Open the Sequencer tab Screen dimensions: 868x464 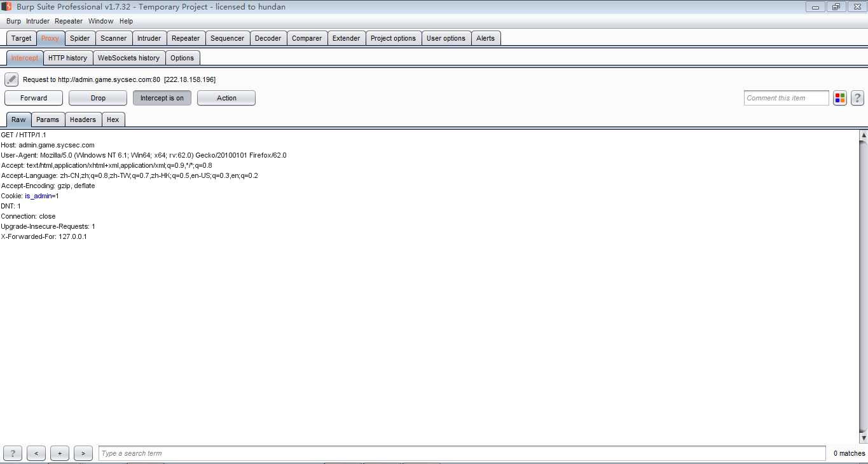[x=228, y=38]
